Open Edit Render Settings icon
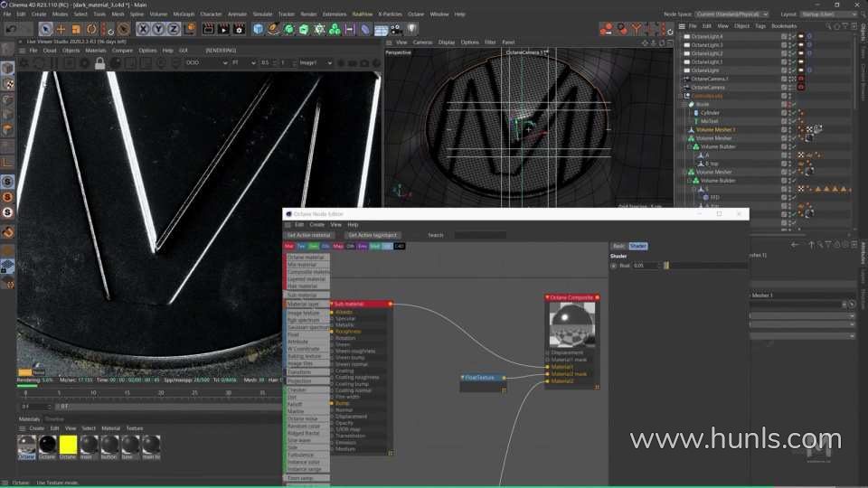 point(239,29)
